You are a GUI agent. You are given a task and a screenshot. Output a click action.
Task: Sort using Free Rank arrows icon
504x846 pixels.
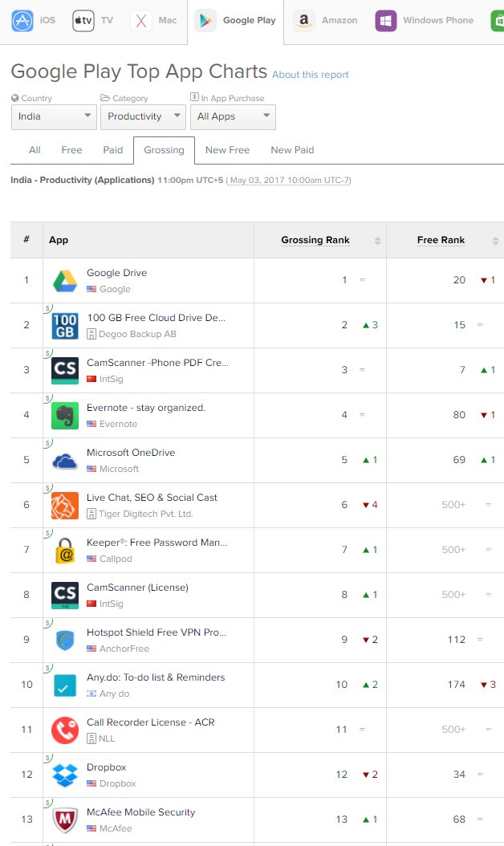tap(495, 241)
